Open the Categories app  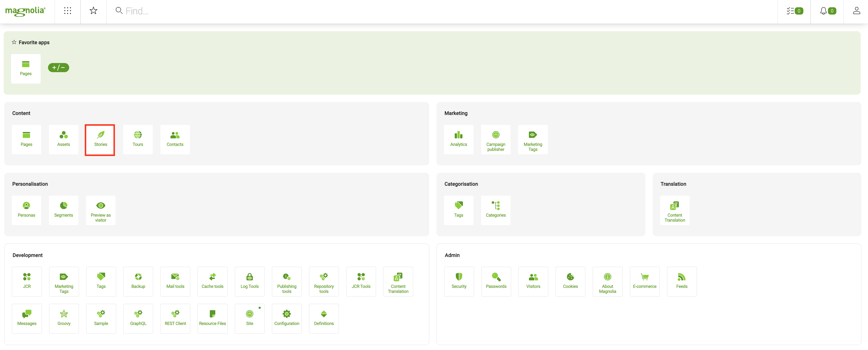pyautogui.click(x=496, y=210)
